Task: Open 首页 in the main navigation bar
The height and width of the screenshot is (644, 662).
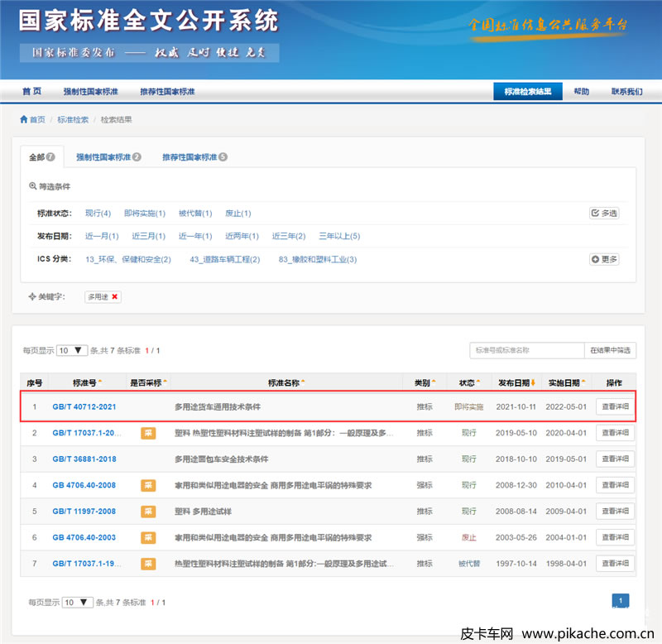Action: pyautogui.click(x=31, y=91)
